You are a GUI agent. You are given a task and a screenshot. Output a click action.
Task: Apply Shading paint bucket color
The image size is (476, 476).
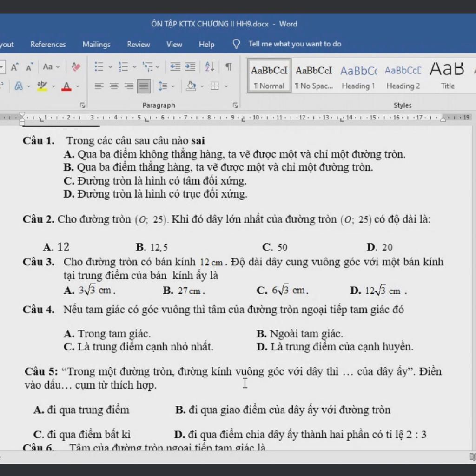[191, 86]
